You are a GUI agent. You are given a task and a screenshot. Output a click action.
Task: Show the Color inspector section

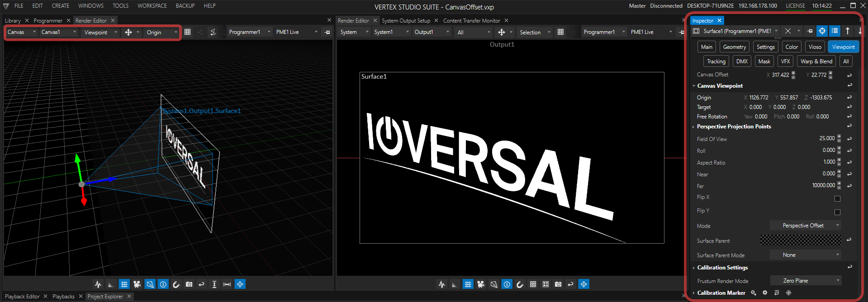point(792,47)
